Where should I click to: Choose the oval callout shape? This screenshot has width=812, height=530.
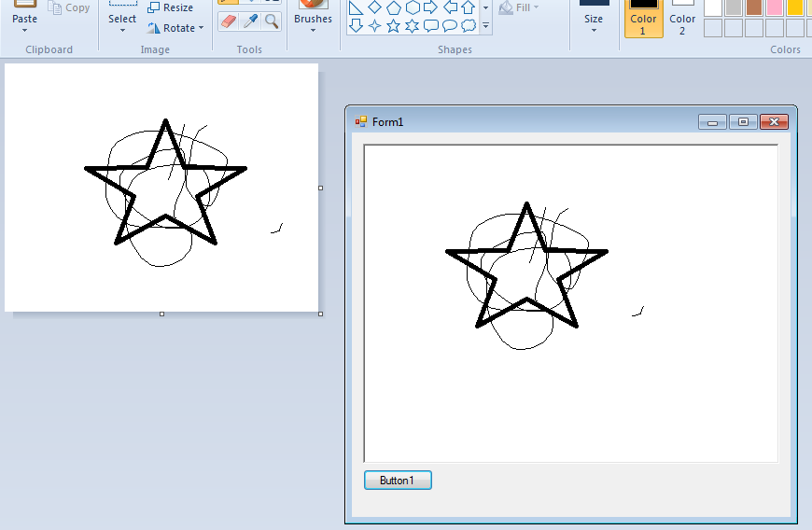[x=450, y=25]
